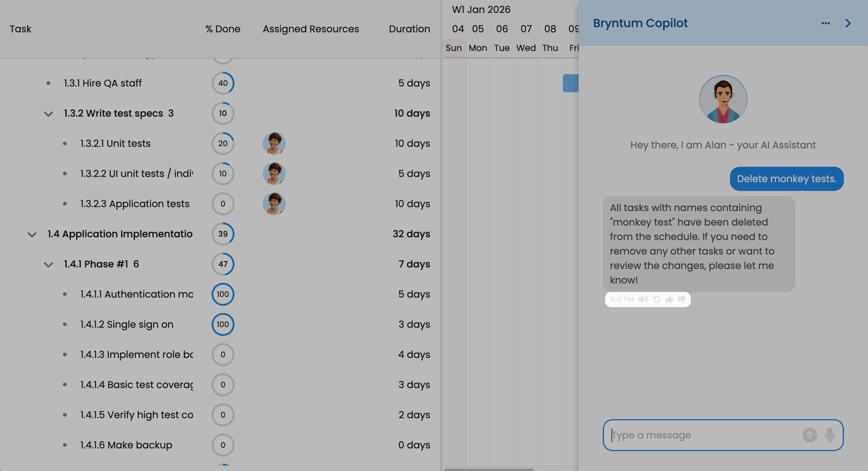Viewport: 868px width, 471px height.
Task: Collapse the 1.4 Application Implementation group
Action: pyautogui.click(x=32, y=234)
